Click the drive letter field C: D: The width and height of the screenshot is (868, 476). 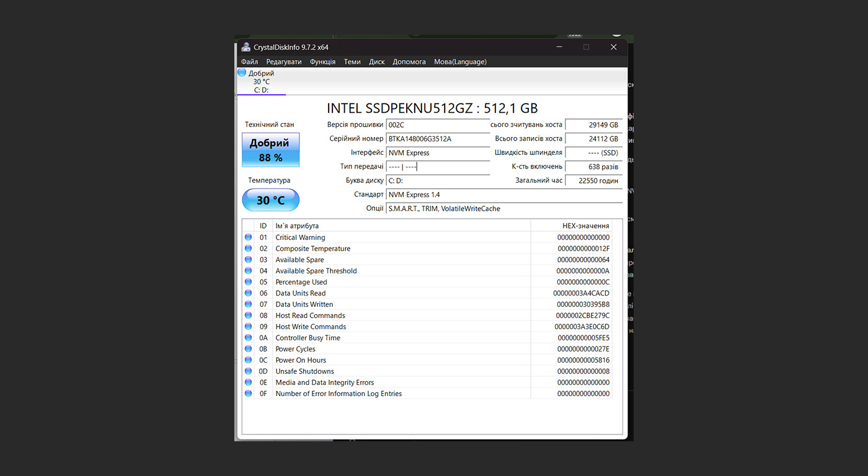(x=438, y=180)
